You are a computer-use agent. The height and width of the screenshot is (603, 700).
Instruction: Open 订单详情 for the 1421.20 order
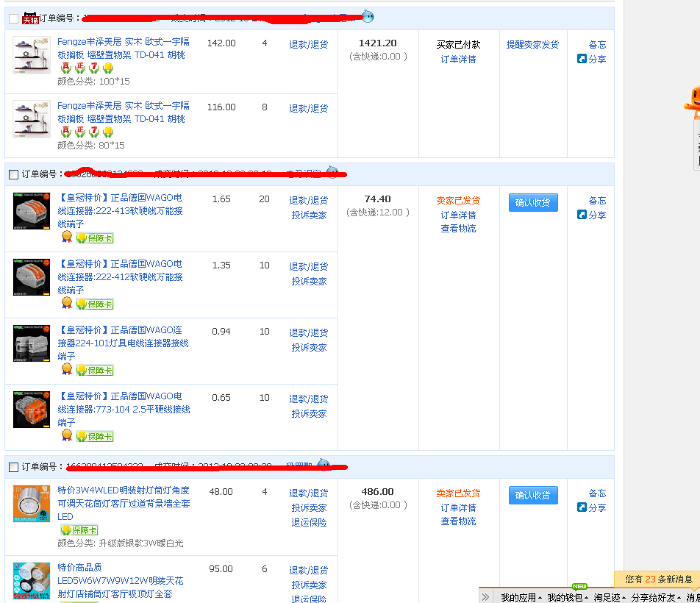(459, 59)
